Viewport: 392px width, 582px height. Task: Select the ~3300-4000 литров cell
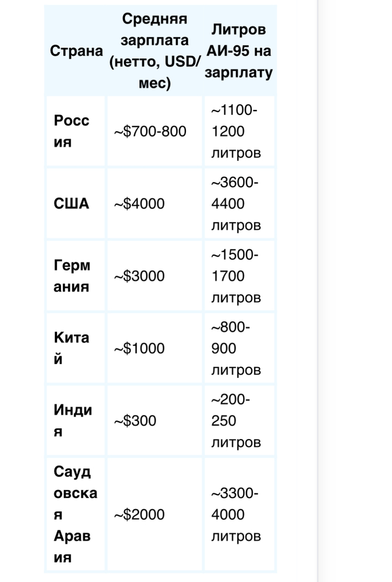click(236, 515)
